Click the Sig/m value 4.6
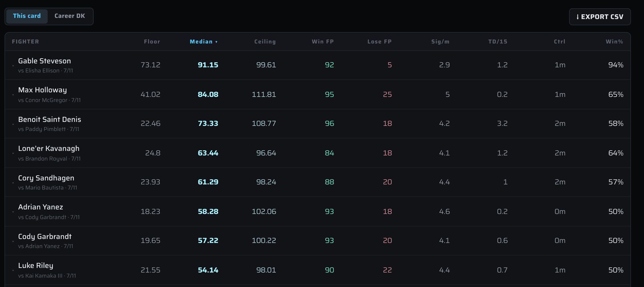Screen dimensions: 644x287 tap(444, 211)
